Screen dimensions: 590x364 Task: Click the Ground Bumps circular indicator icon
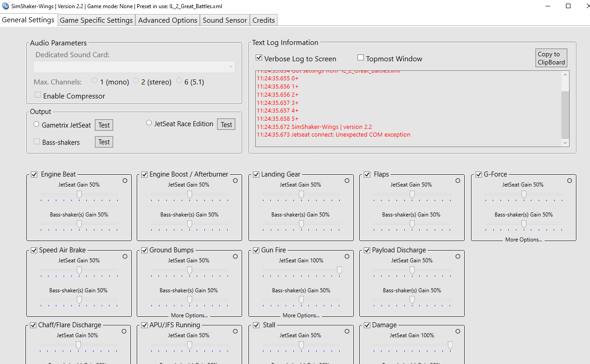pos(235,256)
